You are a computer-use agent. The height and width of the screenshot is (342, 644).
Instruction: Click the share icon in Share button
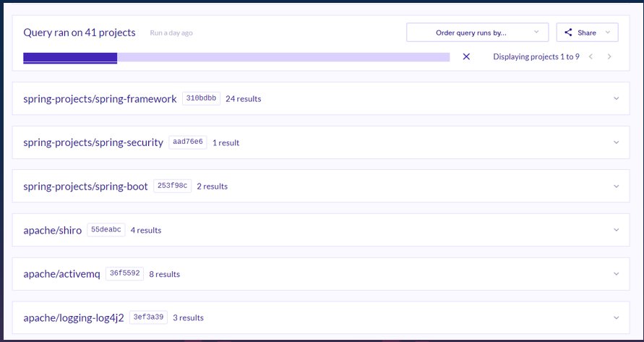(x=568, y=33)
